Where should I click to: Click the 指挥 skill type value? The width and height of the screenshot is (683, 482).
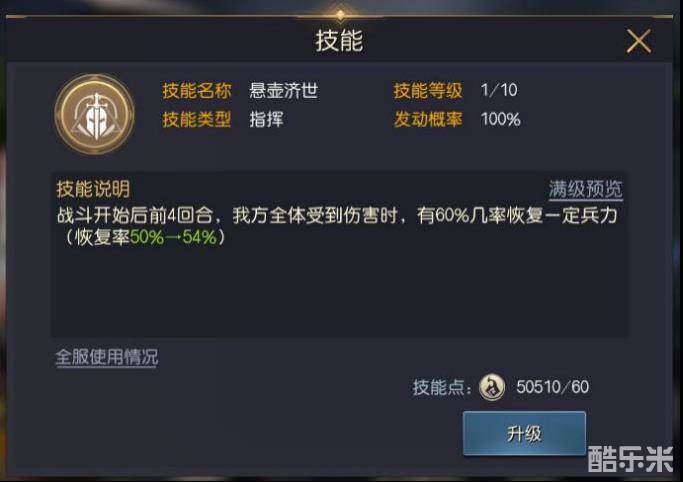pyautogui.click(x=266, y=119)
